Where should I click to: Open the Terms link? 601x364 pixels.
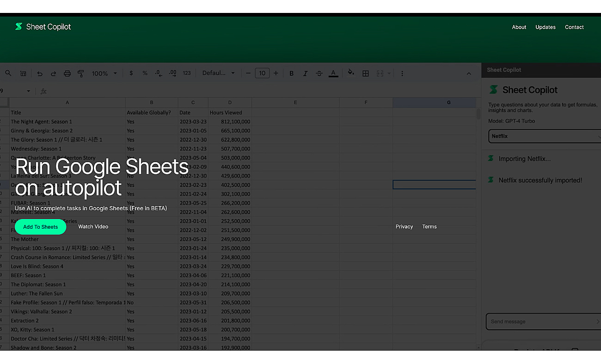[429, 227]
